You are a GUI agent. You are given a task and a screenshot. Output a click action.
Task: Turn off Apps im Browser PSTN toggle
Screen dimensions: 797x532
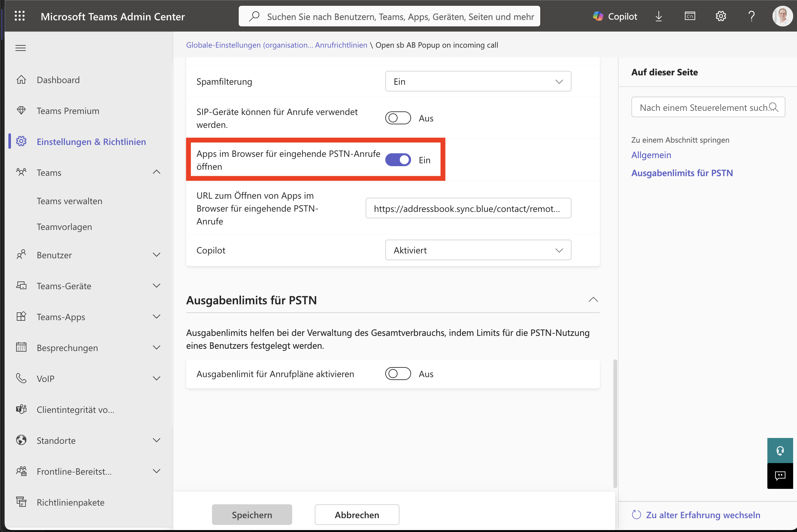pyautogui.click(x=398, y=160)
